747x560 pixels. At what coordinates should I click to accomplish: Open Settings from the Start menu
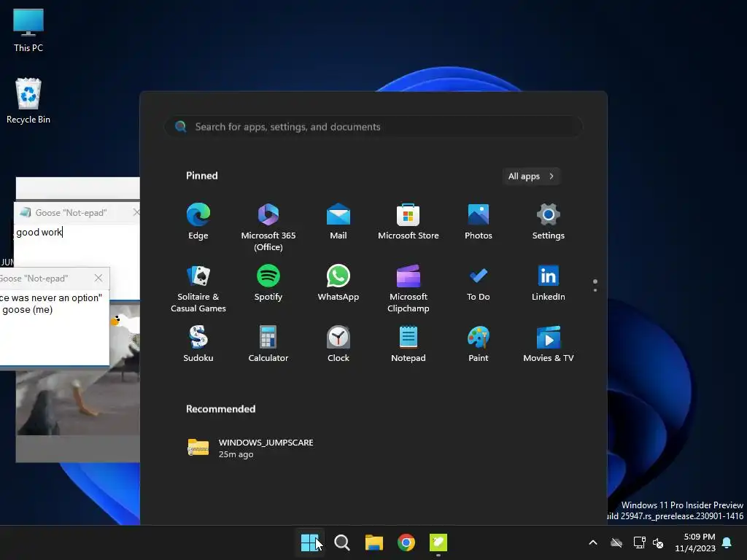point(549,222)
